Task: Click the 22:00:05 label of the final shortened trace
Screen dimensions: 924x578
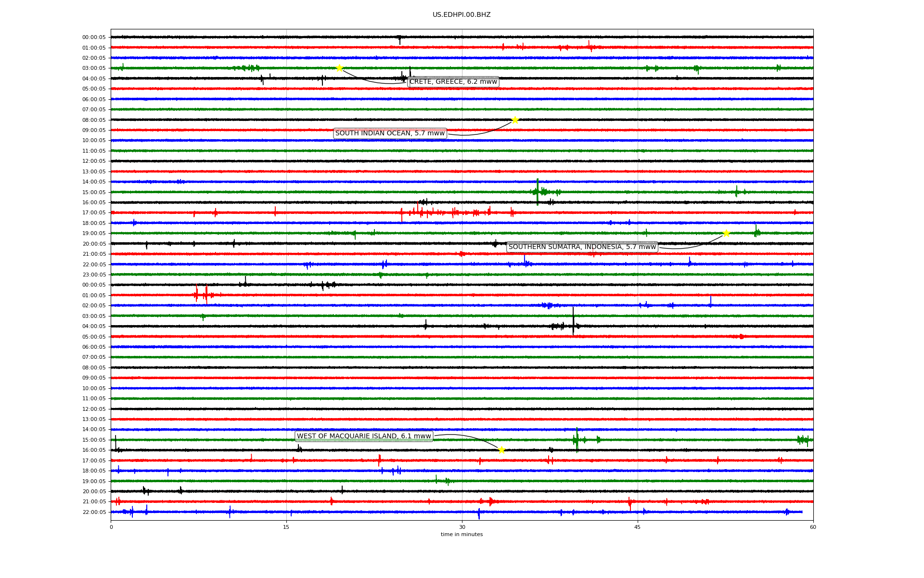Action: [94, 512]
